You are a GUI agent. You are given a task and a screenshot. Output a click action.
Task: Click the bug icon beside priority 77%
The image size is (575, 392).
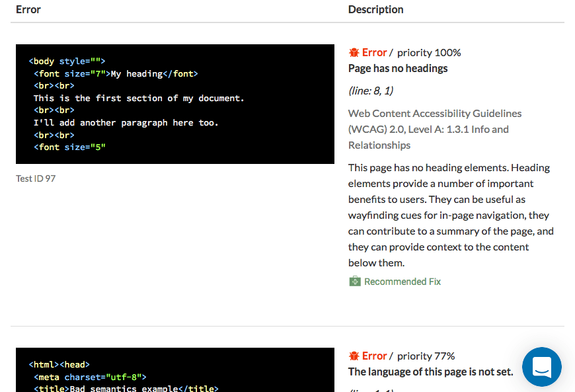pyautogui.click(x=354, y=356)
